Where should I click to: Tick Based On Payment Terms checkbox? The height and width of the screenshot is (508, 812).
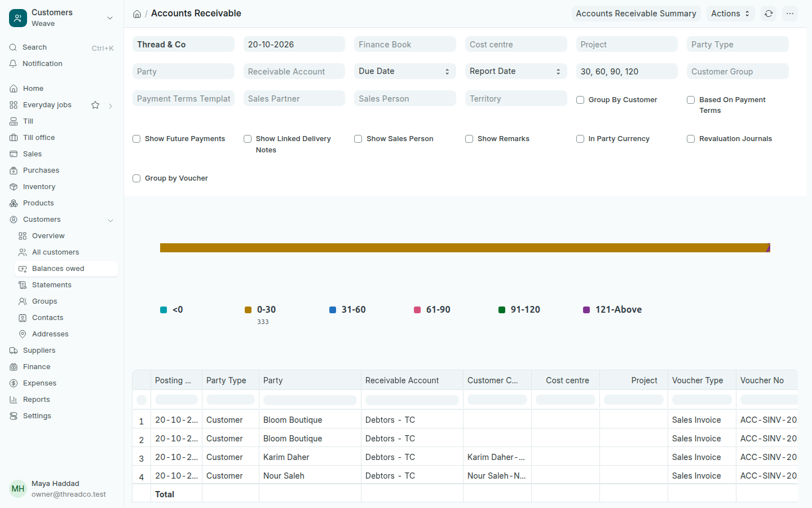click(x=691, y=100)
